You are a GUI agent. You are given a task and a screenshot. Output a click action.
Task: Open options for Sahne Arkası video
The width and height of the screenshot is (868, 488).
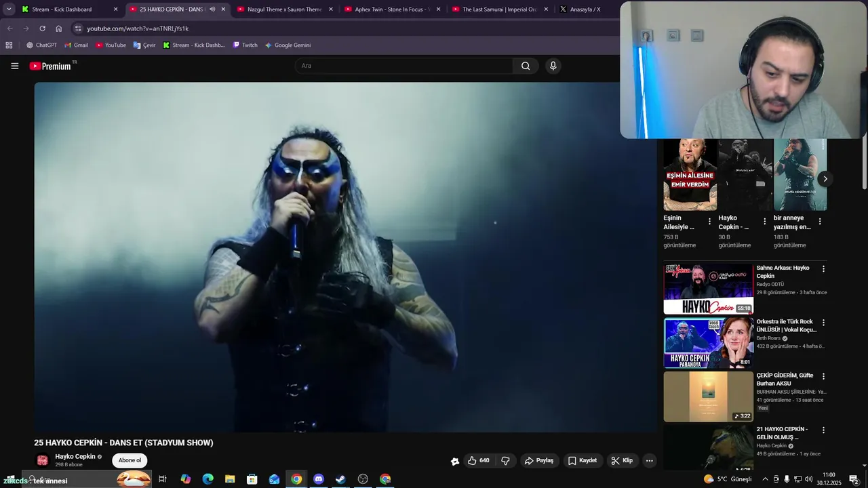point(824,269)
